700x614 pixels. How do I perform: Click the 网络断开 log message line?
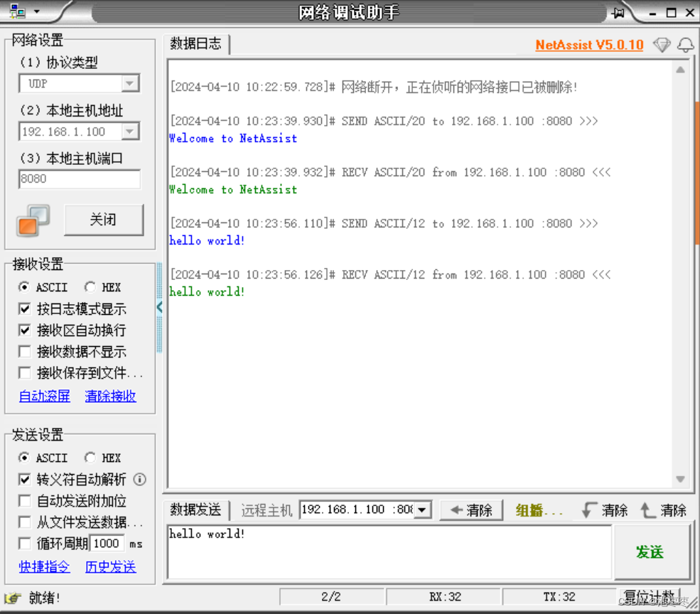point(374,87)
